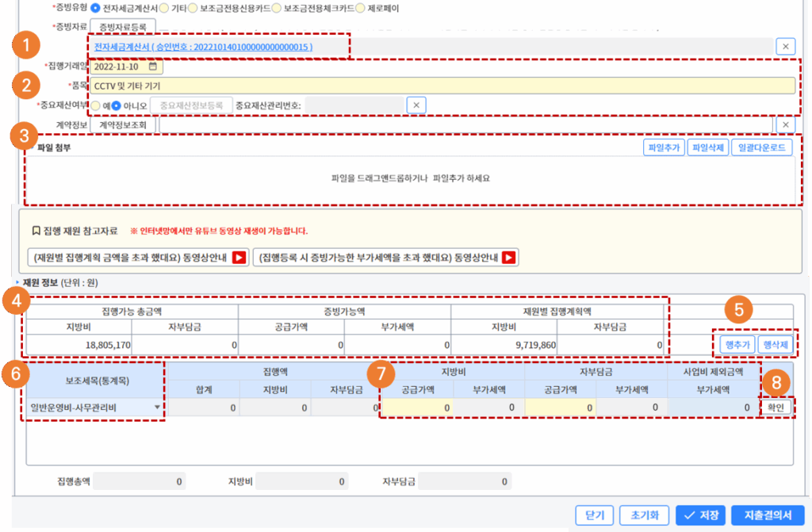Click 재원별 집행계획액 value 9,719,860
Viewport: 812px width, 532px height.
click(x=504, y=345)
